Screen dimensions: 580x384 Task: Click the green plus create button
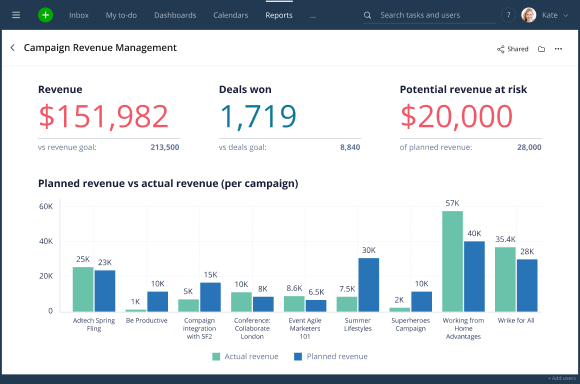tap(45, 15)
